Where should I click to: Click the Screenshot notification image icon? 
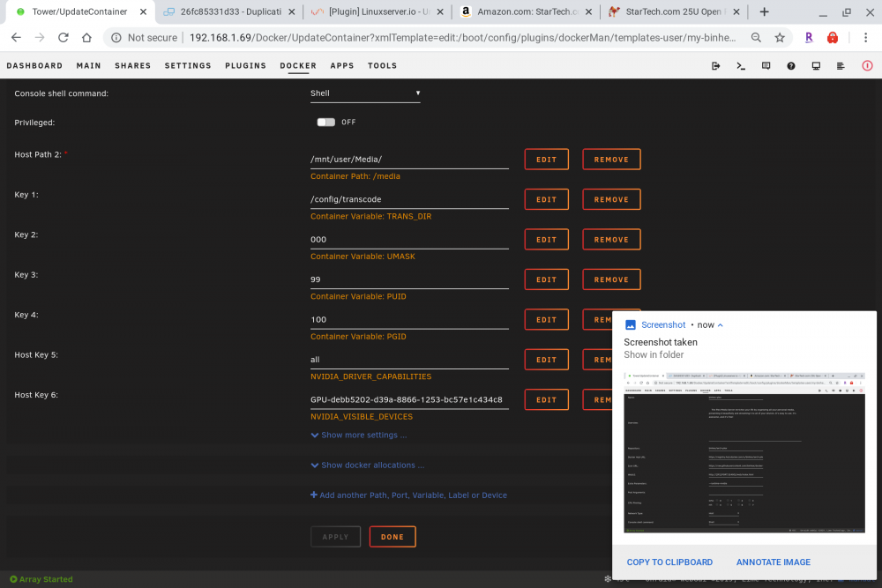point(631,325)
